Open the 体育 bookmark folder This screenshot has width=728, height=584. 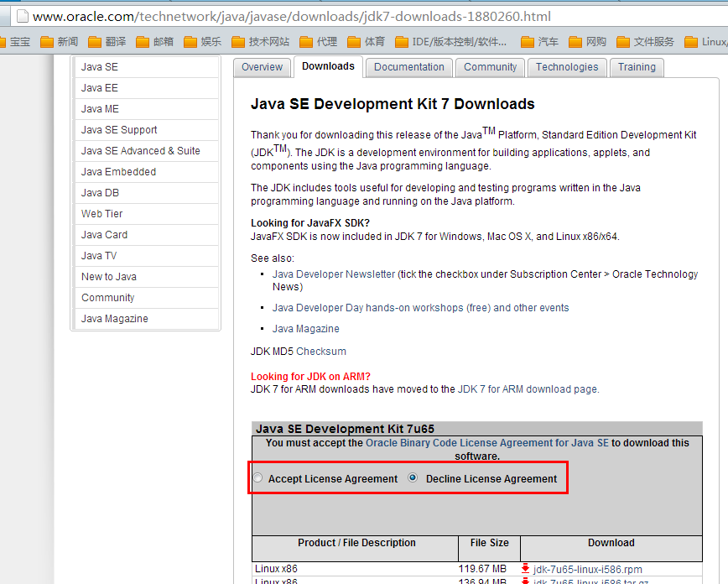pos(366,42)
